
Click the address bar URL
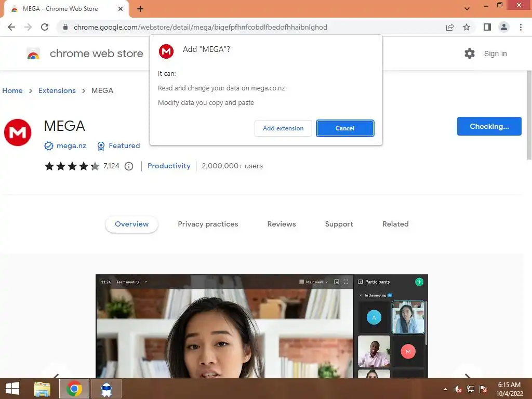click(x=201, y=27)
